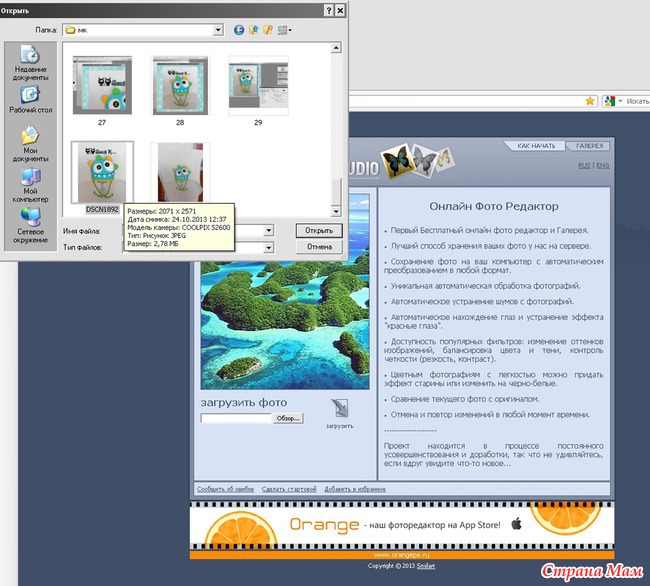The width and height of the screenshot is (650, 586).
Task: Click the загрузить upload icon on webpage
Action: pos(339,408)
